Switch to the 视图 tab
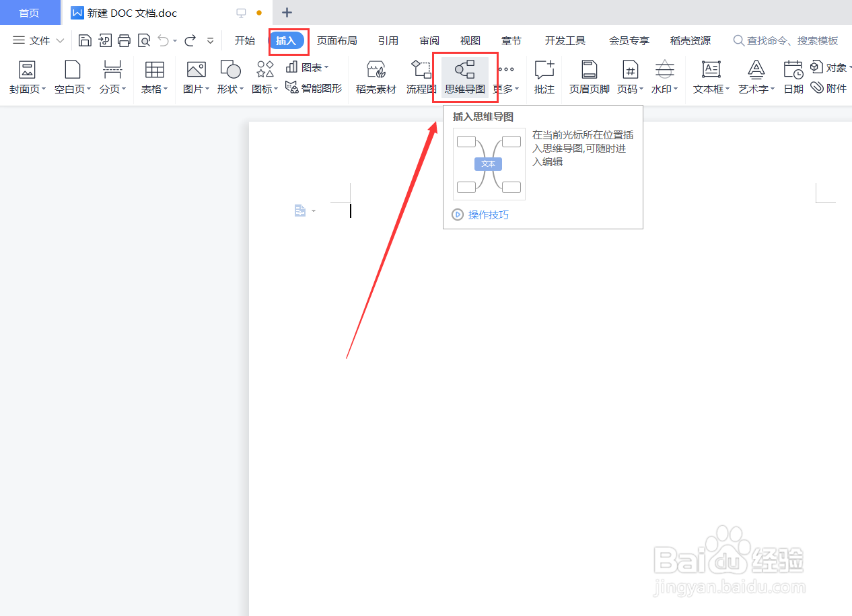This screenshot has height=616, width=852. click(470, 41)
